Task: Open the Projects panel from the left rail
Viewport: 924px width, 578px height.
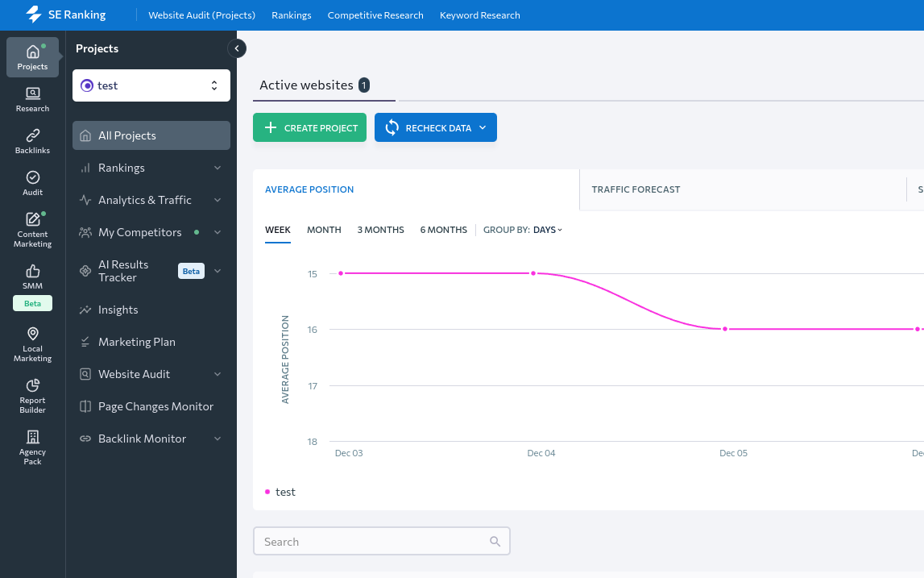Action: coord(32,56)
